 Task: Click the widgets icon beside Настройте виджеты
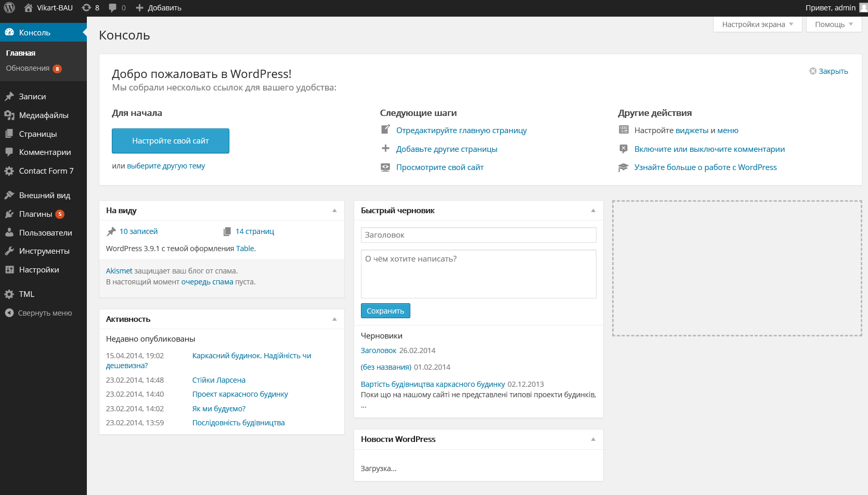click(624, 130)
